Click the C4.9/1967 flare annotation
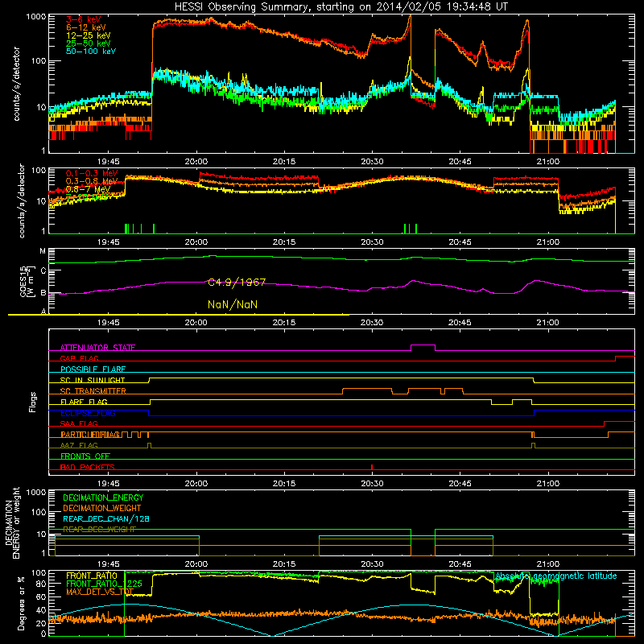The image size is (644, 644). pos(237,283)
